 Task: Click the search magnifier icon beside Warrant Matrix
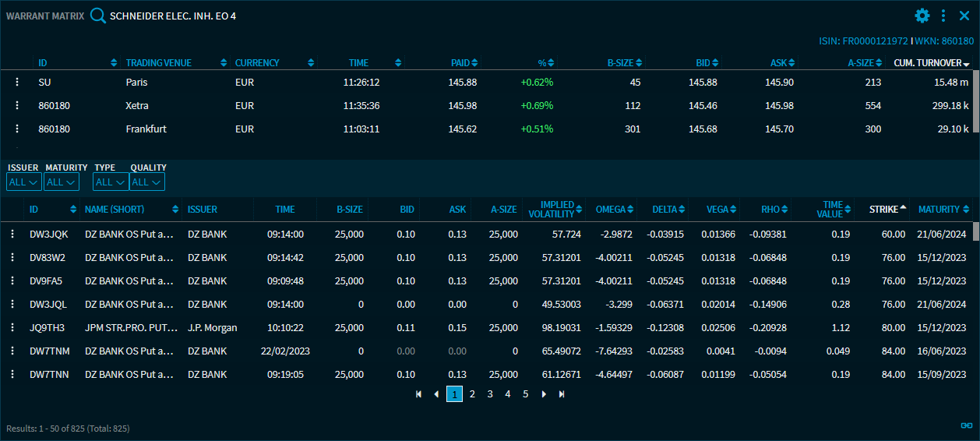click(97, 16)
